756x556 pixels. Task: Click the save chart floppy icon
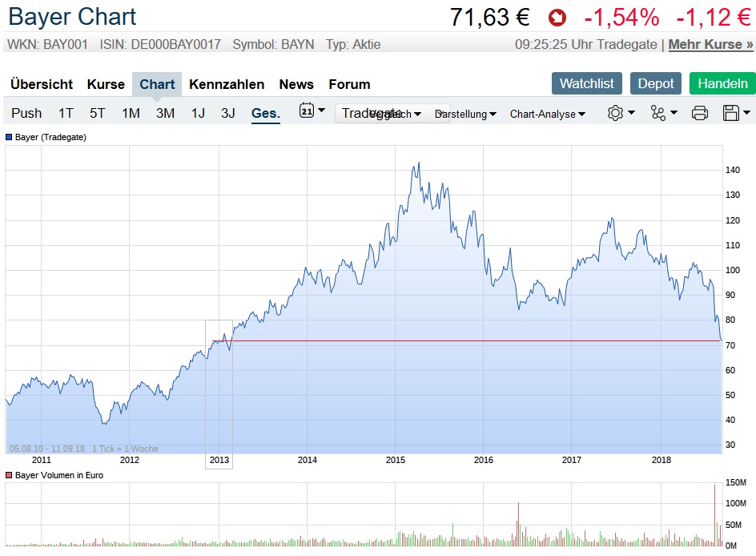pos(735,114)
